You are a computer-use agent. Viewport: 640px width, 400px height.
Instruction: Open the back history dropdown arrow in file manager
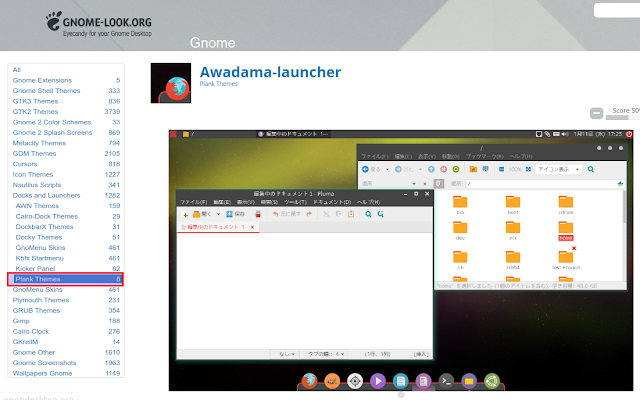pyautogui.click(x=387, y=169)
